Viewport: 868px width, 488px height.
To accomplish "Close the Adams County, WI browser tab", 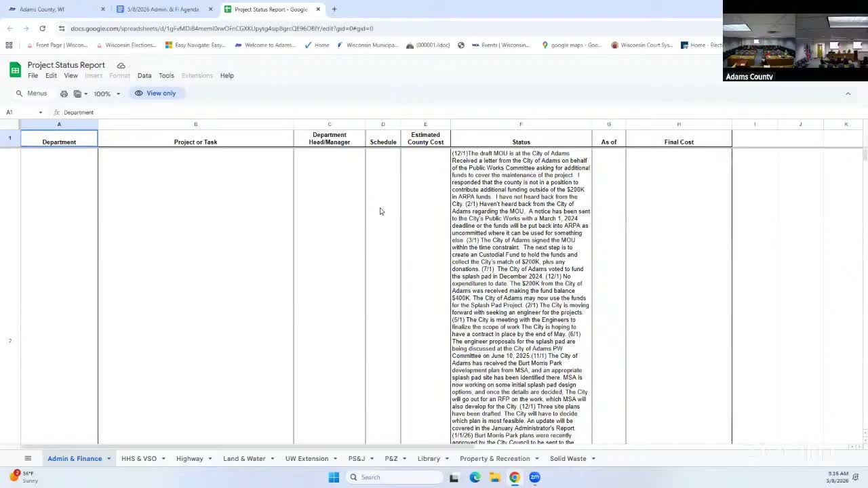I will point(103,9).
